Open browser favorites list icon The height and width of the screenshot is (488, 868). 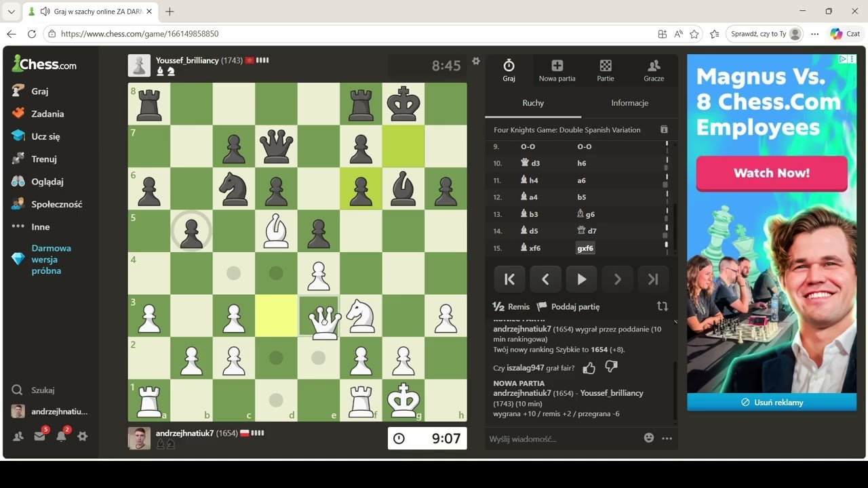pyautogui.click(x=714, y=34)
